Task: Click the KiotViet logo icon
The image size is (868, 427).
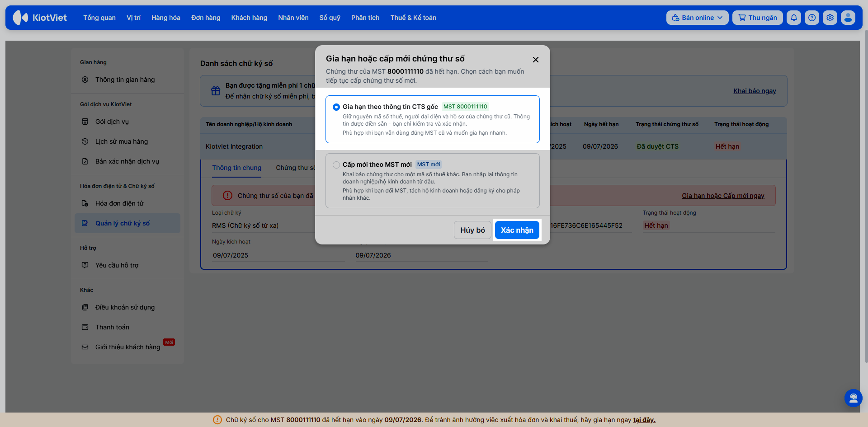Action: click(x=20, y=18)
